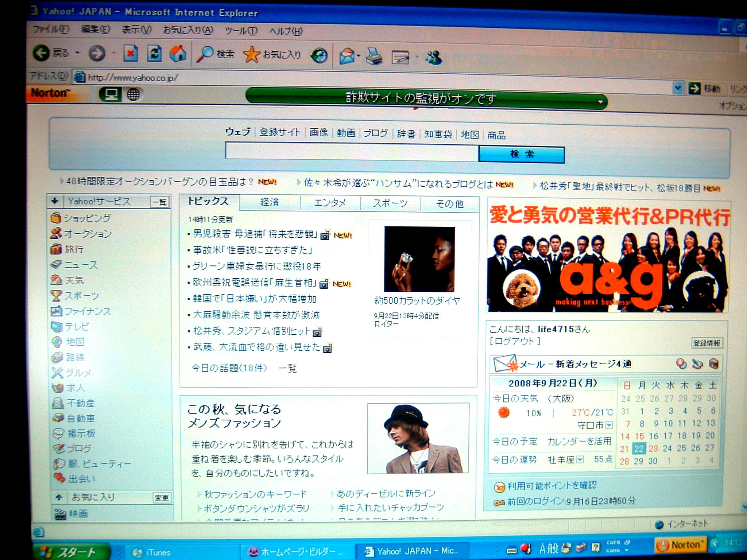
Task: Click the ログアウト link
Action: [x=515, y=341]
